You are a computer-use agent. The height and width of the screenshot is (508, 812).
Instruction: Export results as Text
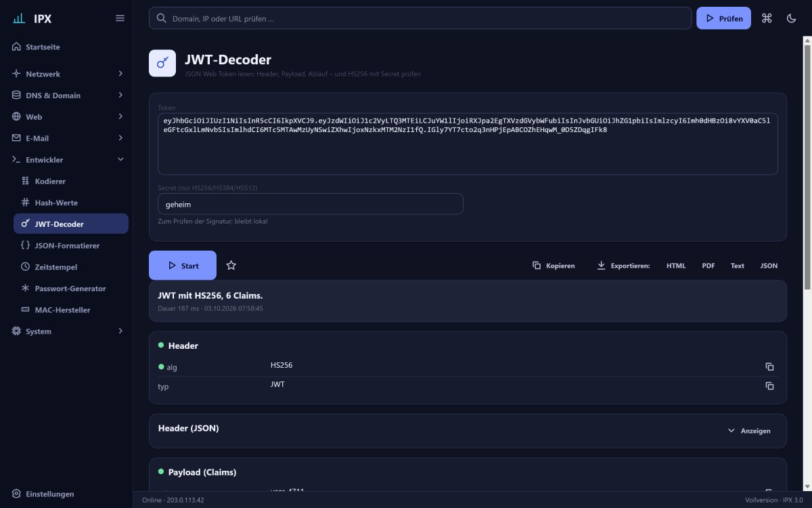(x=738, y=266)
